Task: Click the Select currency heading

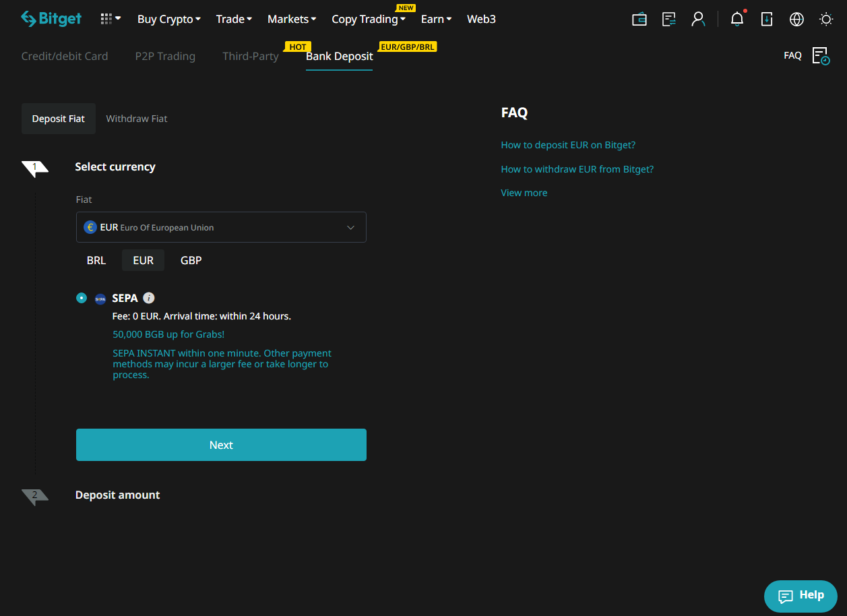Action: pos(115,166)
